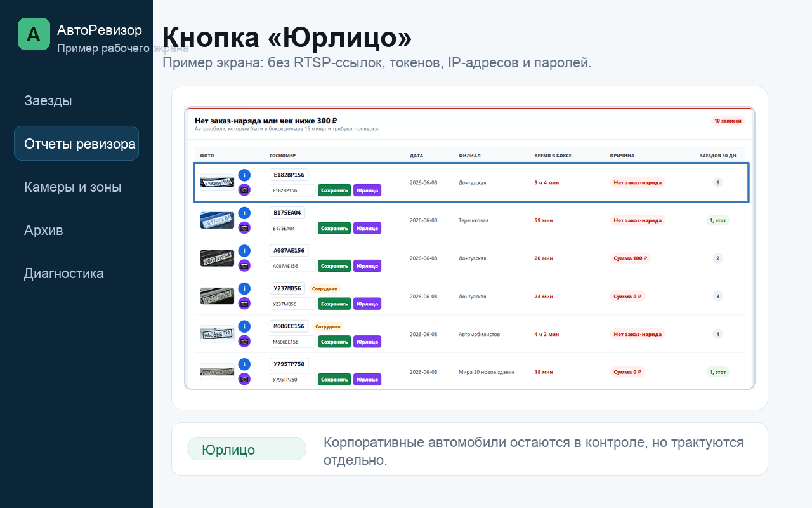Open info icon for plate У795ТР750
Image resolution: width=812 pixels, height=508 pixels.
tap(244, 364)
